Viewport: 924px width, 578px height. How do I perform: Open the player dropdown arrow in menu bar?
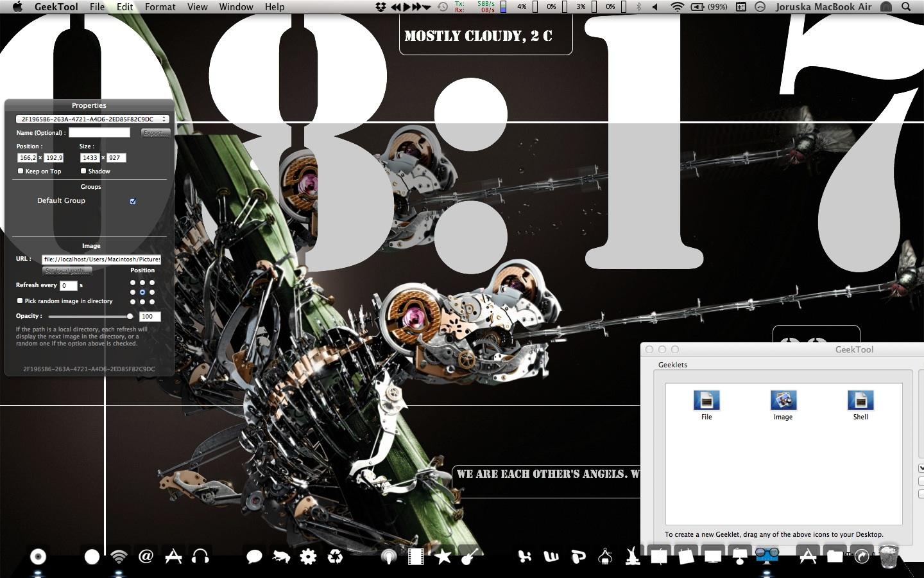point(427,8)
